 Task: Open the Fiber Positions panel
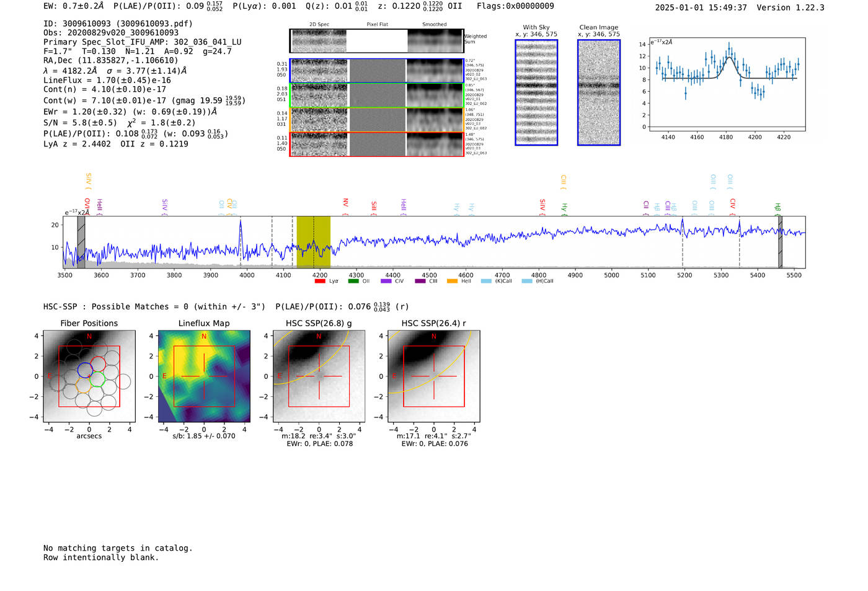pos(89,376)
